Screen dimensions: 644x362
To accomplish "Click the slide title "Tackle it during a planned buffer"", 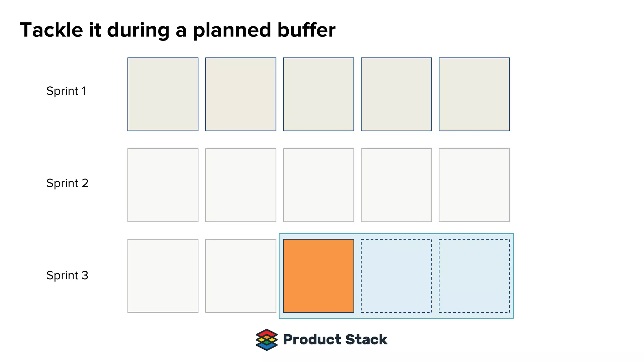I will (x=178, y=30).
